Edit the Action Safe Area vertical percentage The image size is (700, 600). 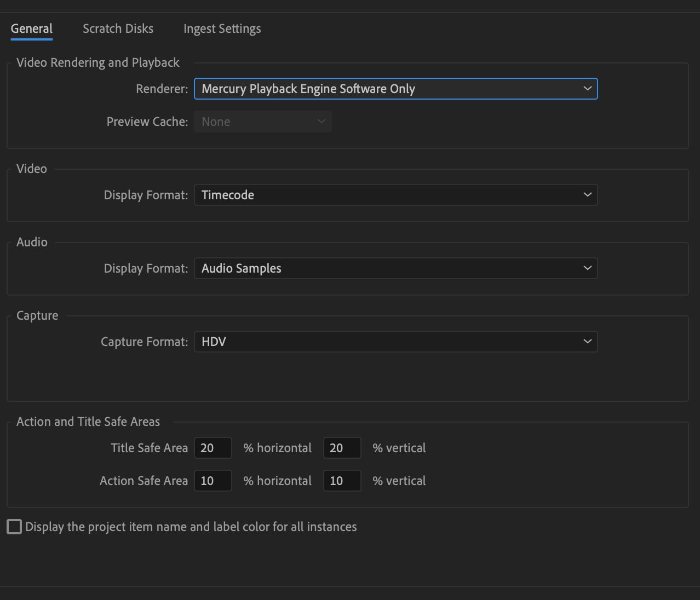tap(342, 480)
